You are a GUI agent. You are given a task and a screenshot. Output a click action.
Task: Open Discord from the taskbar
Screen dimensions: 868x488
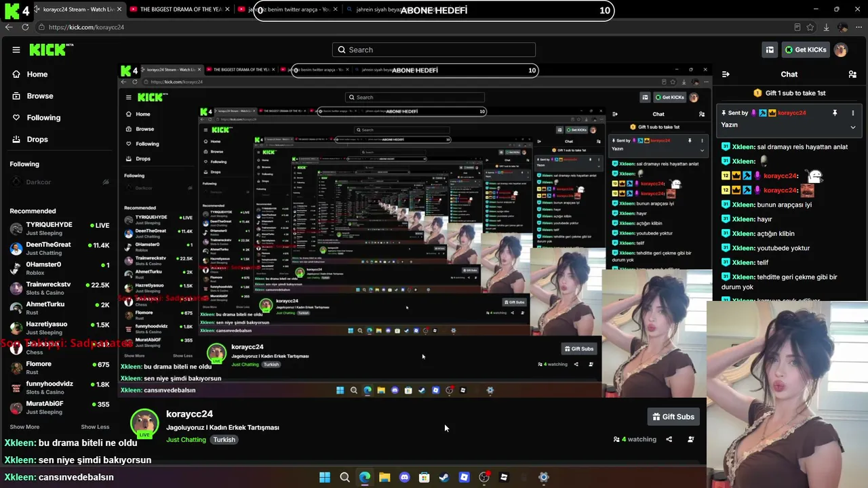(405, 477)
